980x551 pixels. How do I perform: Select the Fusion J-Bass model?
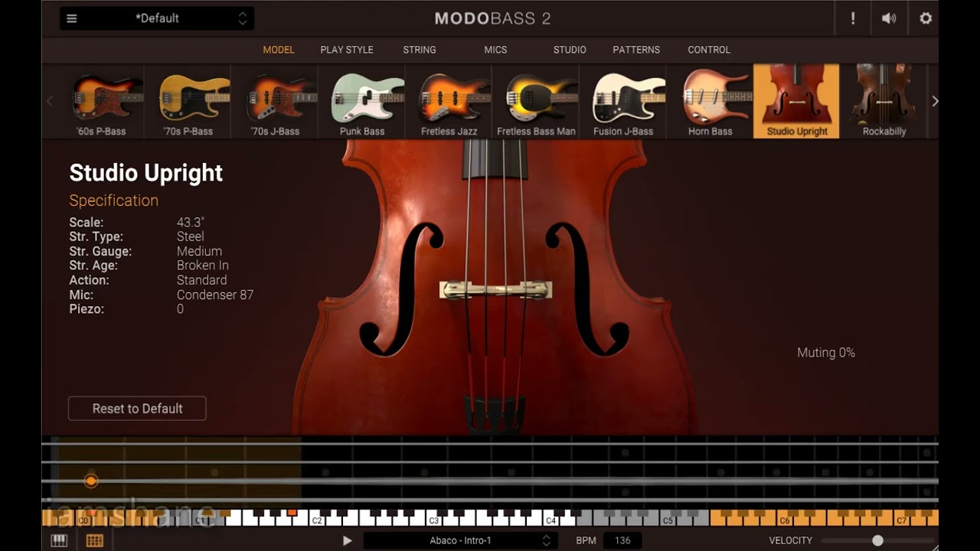point(623,101)
